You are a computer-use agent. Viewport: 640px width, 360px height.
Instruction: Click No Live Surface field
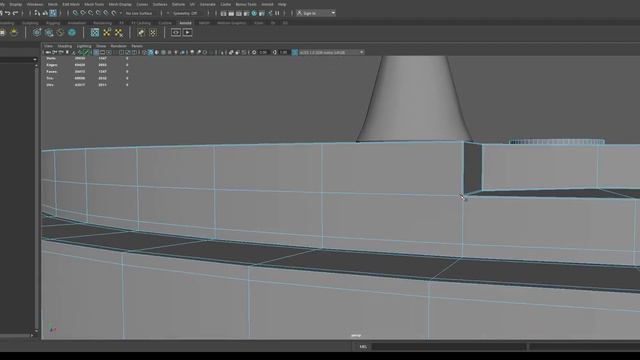139,13
